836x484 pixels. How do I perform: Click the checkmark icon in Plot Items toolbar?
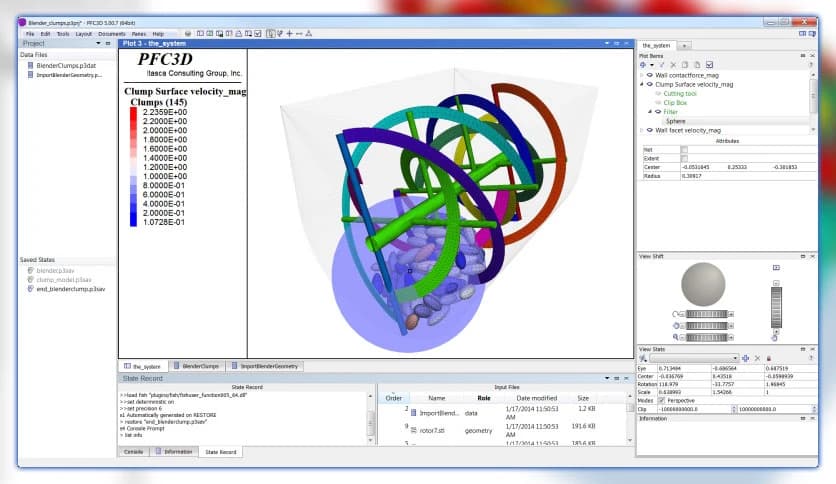[x=709, y=65]
